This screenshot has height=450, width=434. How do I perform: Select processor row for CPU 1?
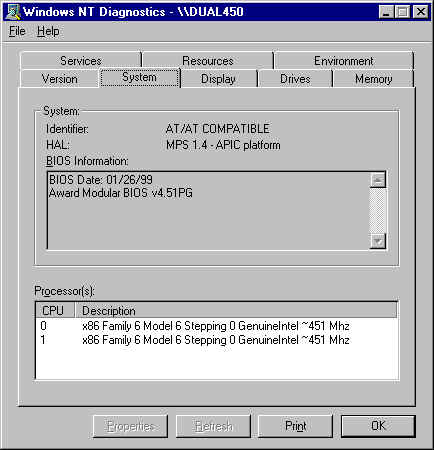tap(217, 340)
